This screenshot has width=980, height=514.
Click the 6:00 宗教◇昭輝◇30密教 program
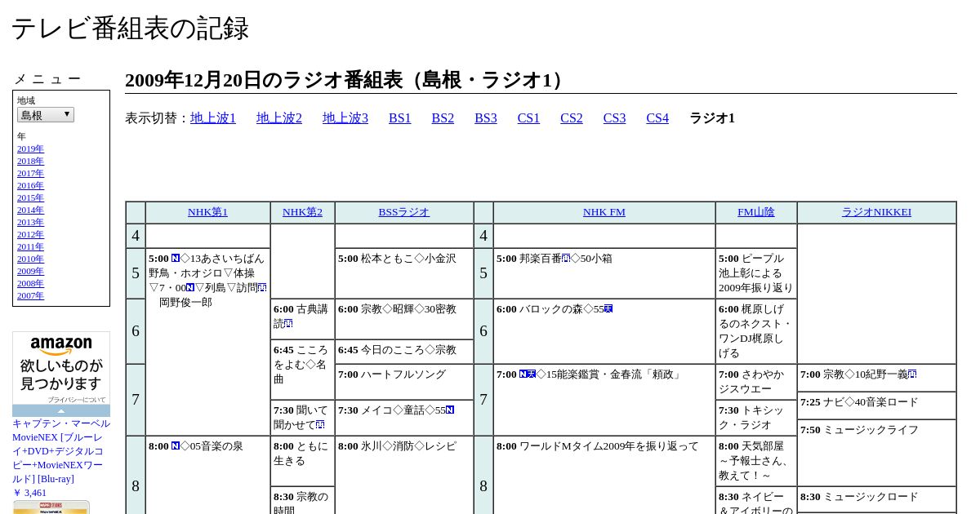(404, 319)
